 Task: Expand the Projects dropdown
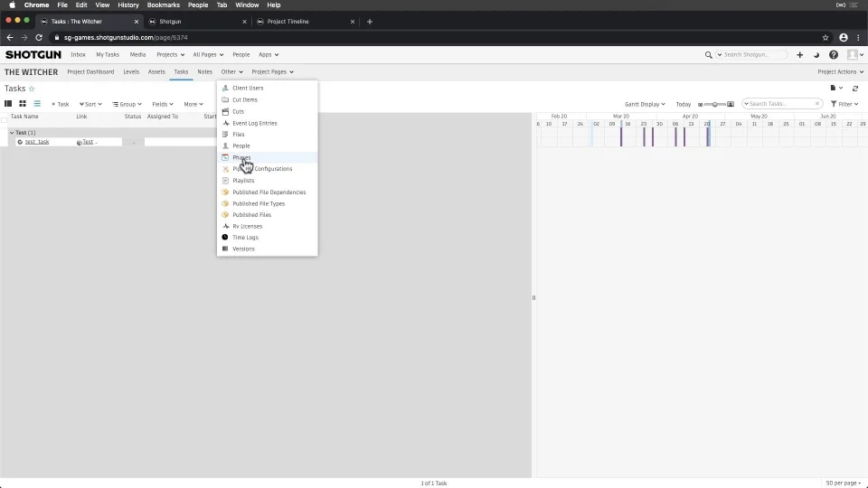[x=171, y=55]
